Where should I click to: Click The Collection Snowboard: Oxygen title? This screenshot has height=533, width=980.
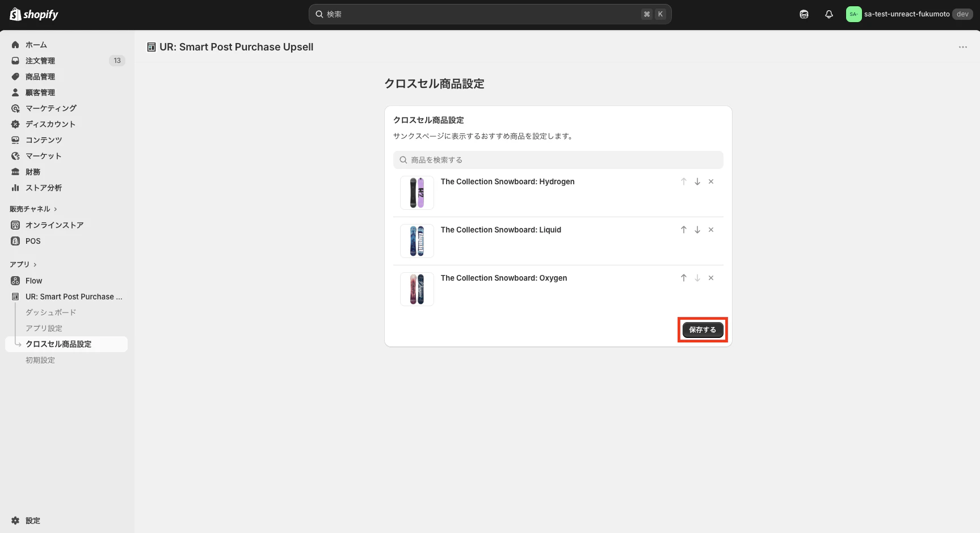point(504,278)
